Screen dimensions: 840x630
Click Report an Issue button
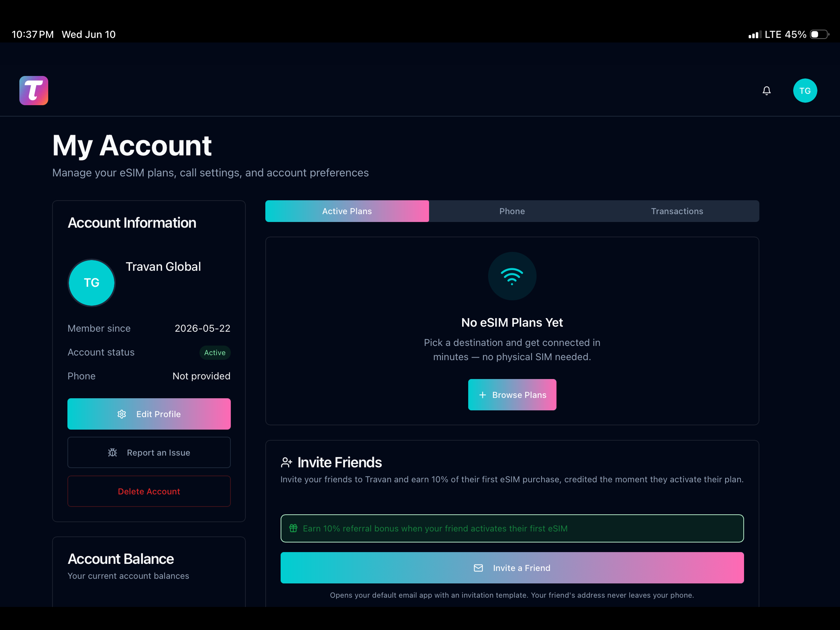149,452
